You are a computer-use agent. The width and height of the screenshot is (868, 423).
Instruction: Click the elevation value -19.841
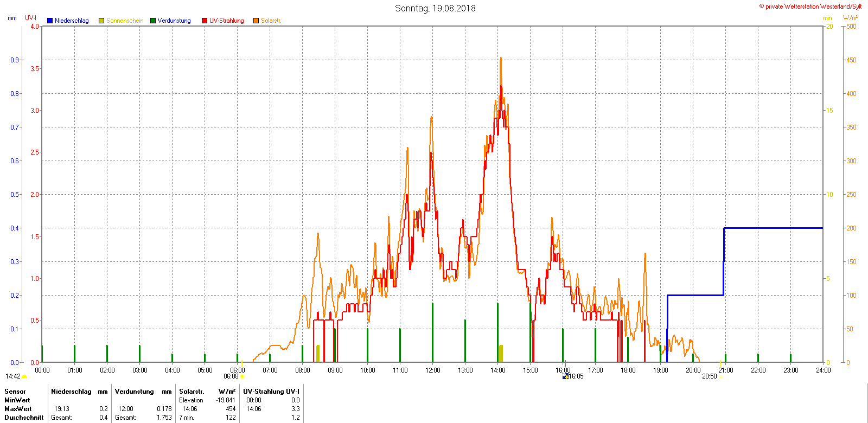[226, 400]
